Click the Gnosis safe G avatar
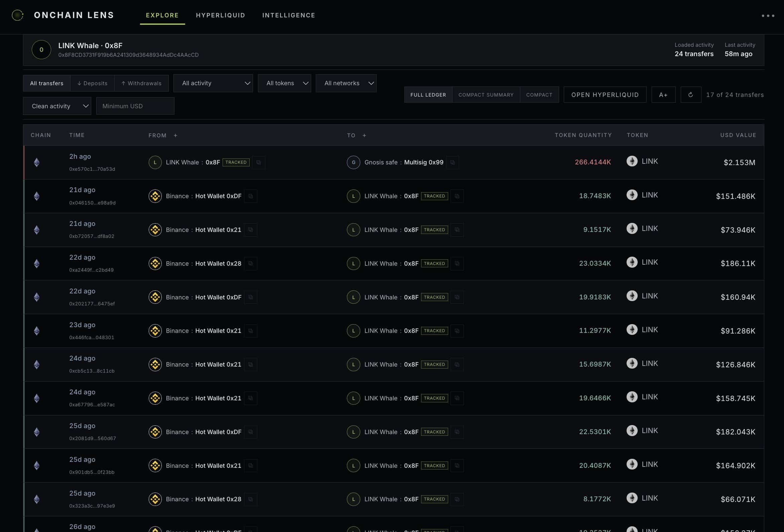Screen dimensions: 784x532 click(x=354, y=163)
